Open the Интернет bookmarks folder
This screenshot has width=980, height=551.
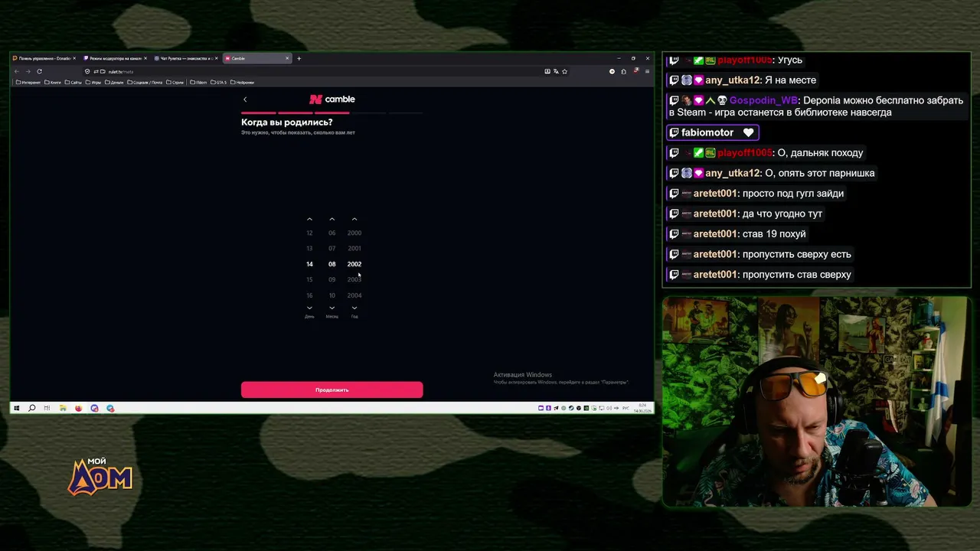[28, 82]
